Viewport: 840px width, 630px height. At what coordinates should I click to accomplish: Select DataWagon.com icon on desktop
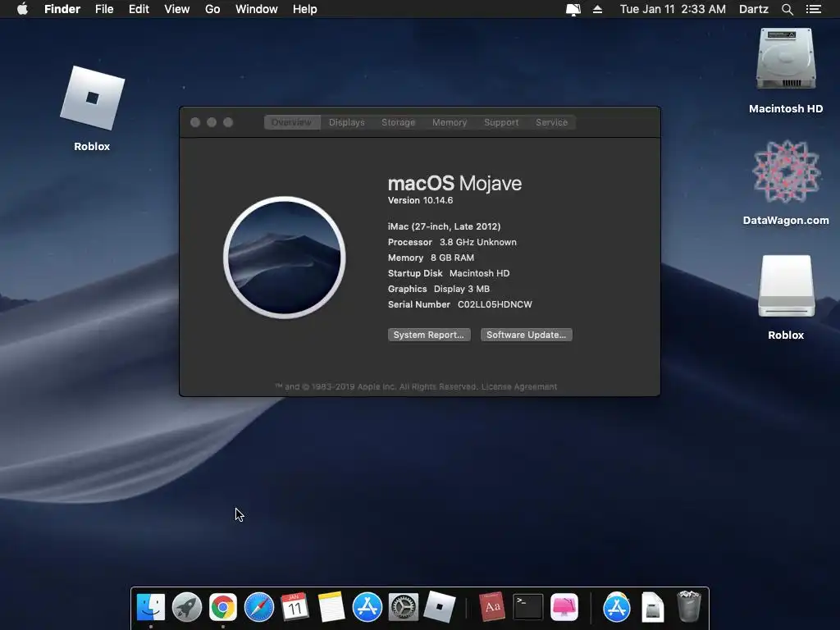pyautogui.click(x=786, y=171)
